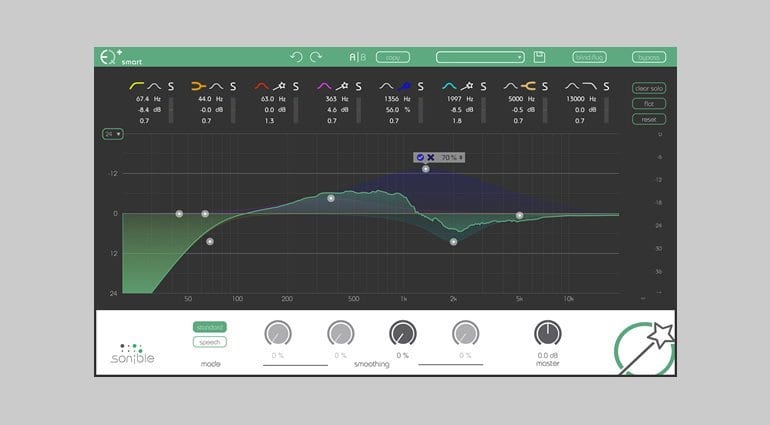Screen dimensions: 770x425
Task: Select the cyan bell icon on 1997 Hz band
Action: click(449, 86)
